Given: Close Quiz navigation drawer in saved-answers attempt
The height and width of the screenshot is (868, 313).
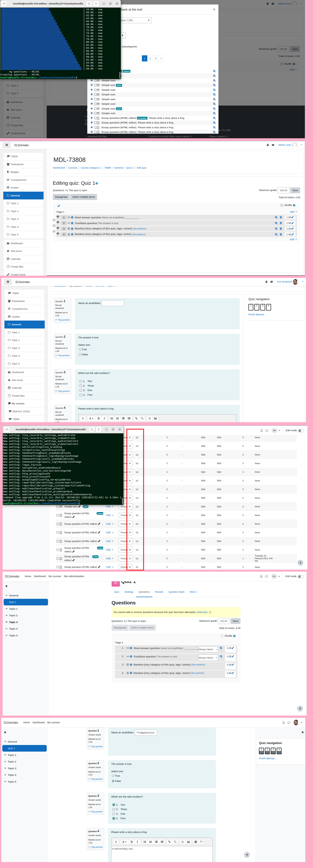Looking at the screenshot, I should click(x=303, y=732).
